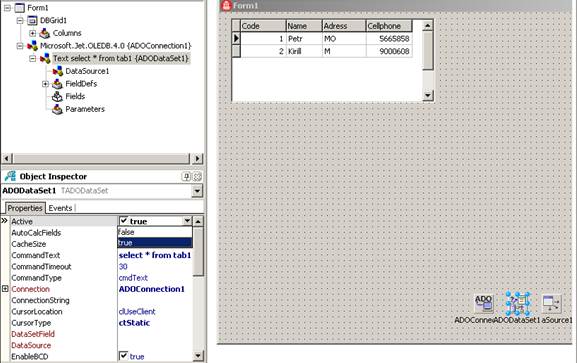Open the component selector dropdown for ADODataSet1

click(197, 191)
